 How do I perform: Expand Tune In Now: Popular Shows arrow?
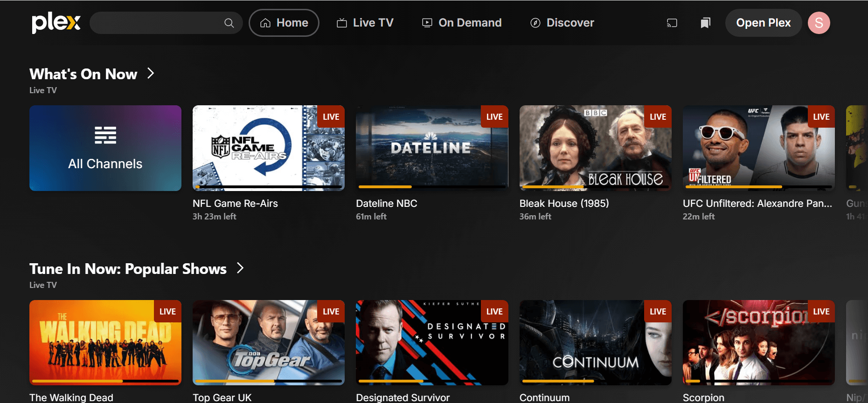(x=240, y=268)
